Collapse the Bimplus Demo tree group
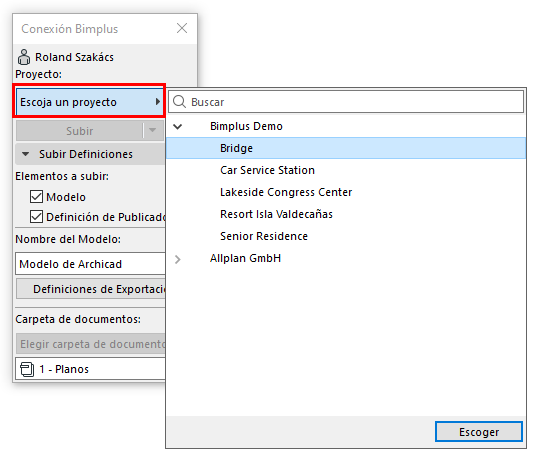Image resolution: width=547 pixels, height=464 pixels. [x=178, y=126]
